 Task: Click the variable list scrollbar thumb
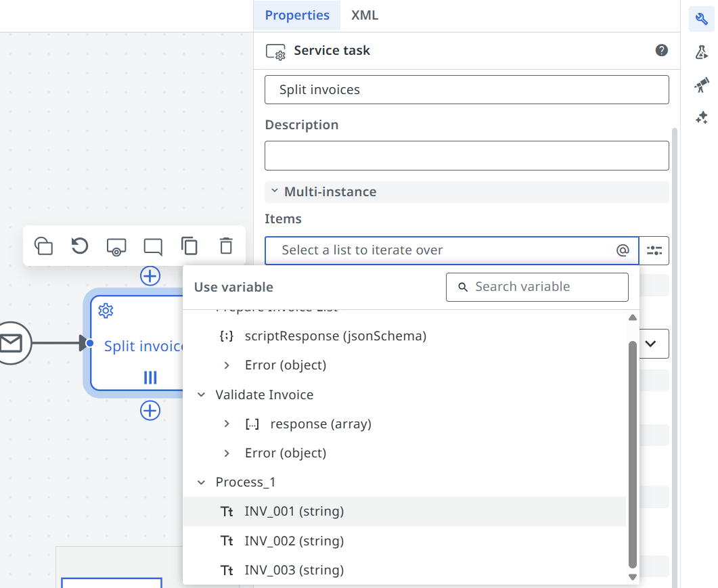(633, 454)
